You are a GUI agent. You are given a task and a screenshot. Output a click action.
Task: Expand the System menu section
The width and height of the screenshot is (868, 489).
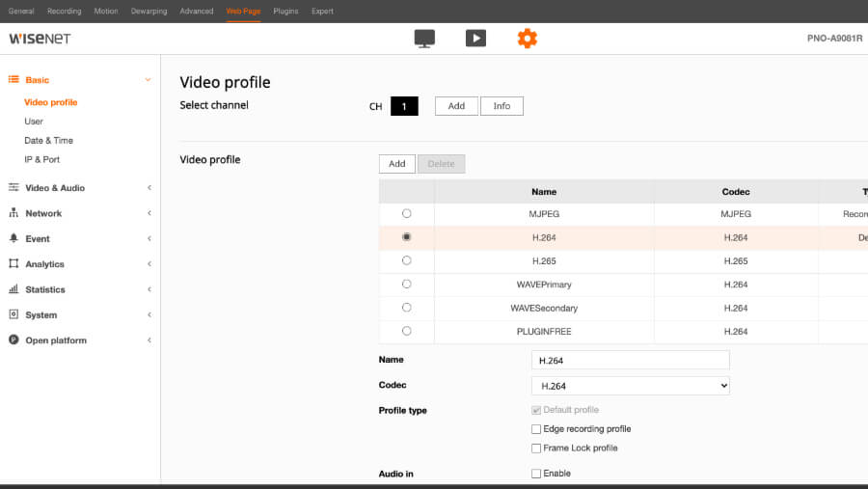pyautogui.click(x=41, y=315)
